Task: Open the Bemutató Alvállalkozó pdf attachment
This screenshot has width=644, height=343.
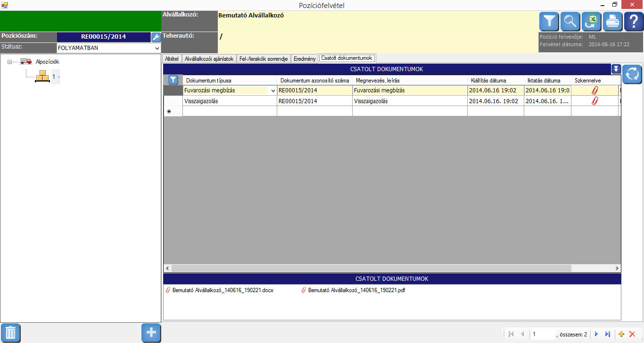Action: tap(353, 290)
